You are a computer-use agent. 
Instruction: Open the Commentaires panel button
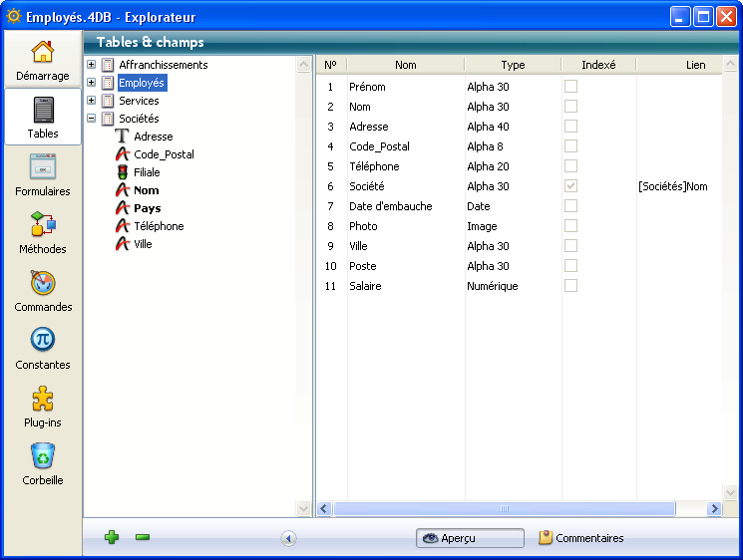click(581, 538)
